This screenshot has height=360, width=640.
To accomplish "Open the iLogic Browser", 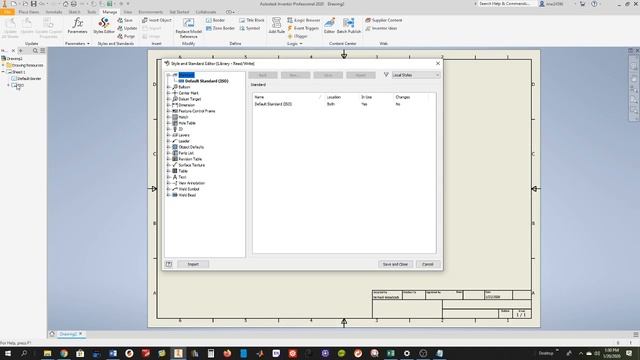I will tap(304, 20).
